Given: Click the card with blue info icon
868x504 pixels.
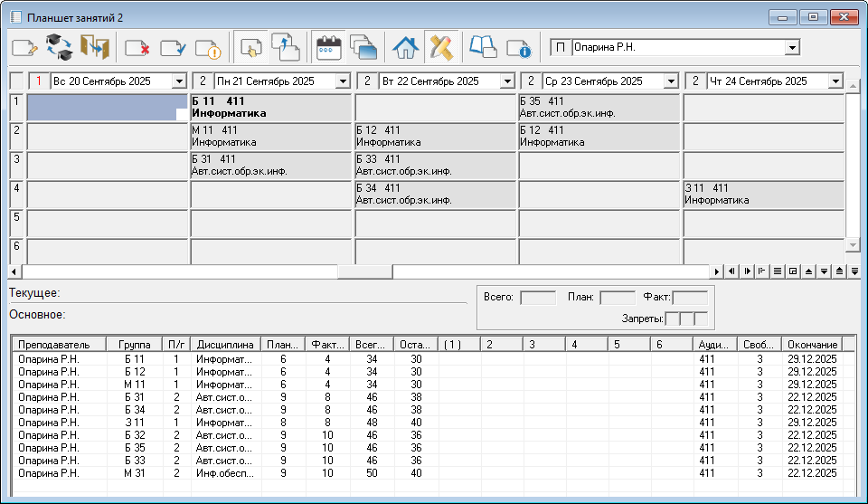Looking at the screenshot, I should click(518, 48).
